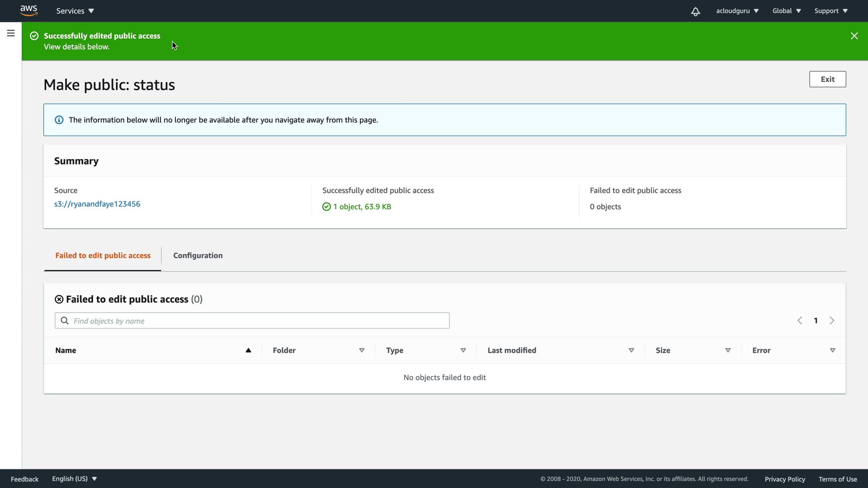Click the green checkmark beside 1 object
Viewport: 868px width, 488px height.
click(x=326, y=207)
